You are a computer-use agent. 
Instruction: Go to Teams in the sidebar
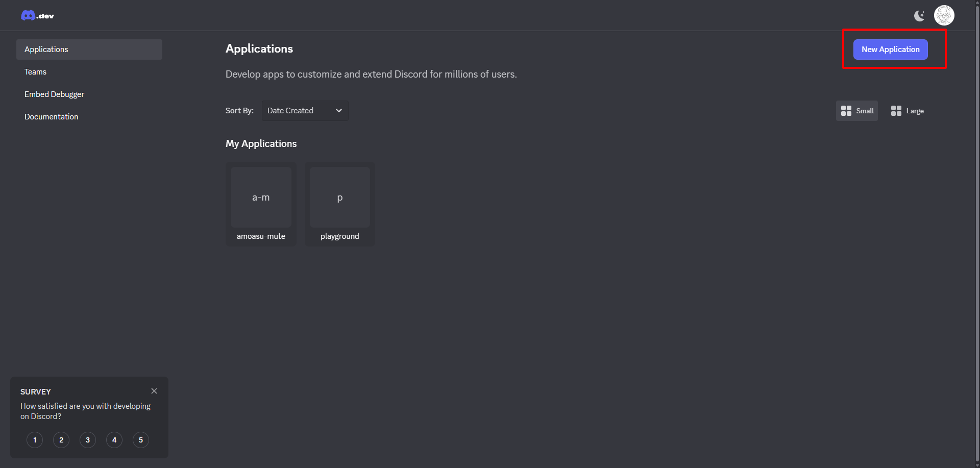pos(36,72)
